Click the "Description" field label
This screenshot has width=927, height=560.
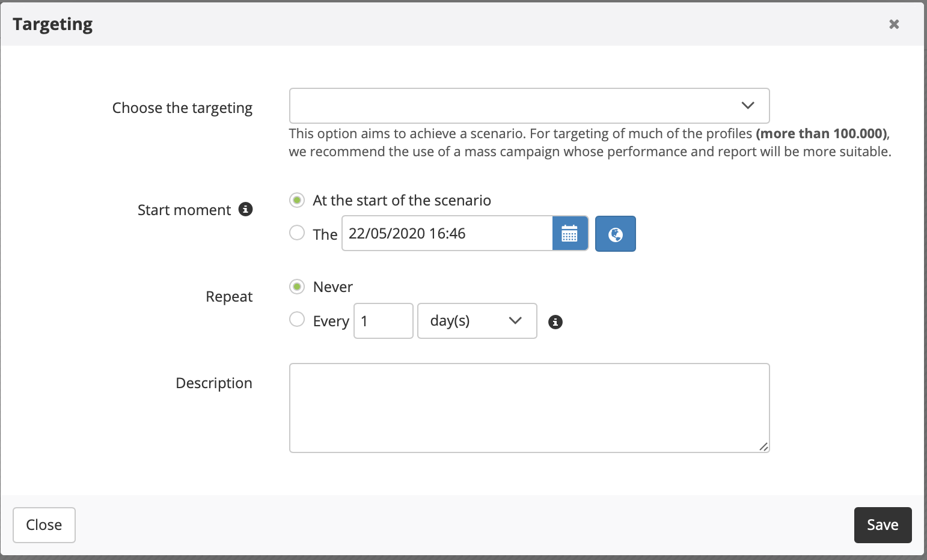pos(213,383)
